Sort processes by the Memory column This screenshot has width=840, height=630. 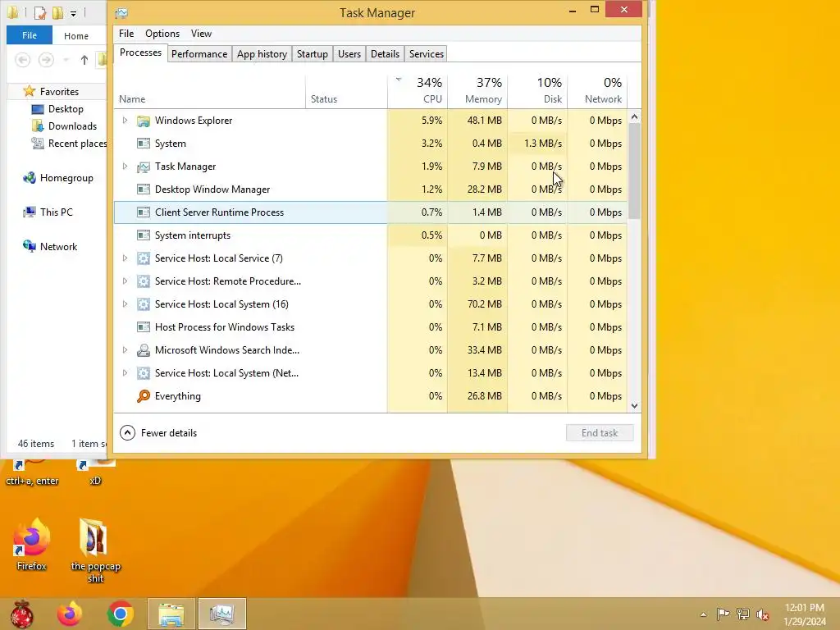pos(477,90)
